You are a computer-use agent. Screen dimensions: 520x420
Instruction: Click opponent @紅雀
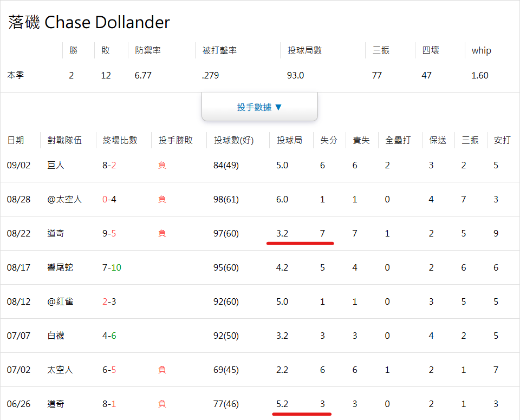click(x=60, y=301)
